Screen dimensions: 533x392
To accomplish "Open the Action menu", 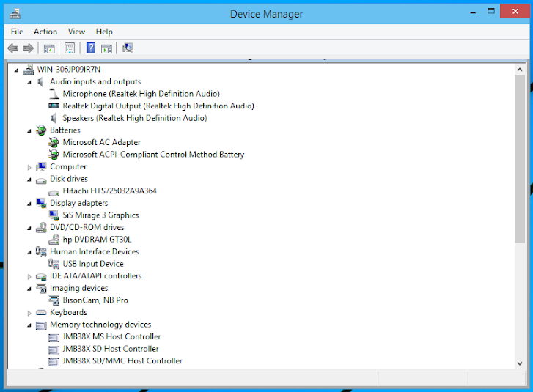I will coord(45,32).
